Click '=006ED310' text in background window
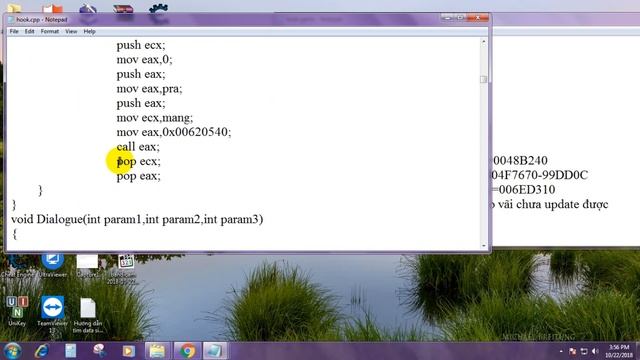 (524, 190)
